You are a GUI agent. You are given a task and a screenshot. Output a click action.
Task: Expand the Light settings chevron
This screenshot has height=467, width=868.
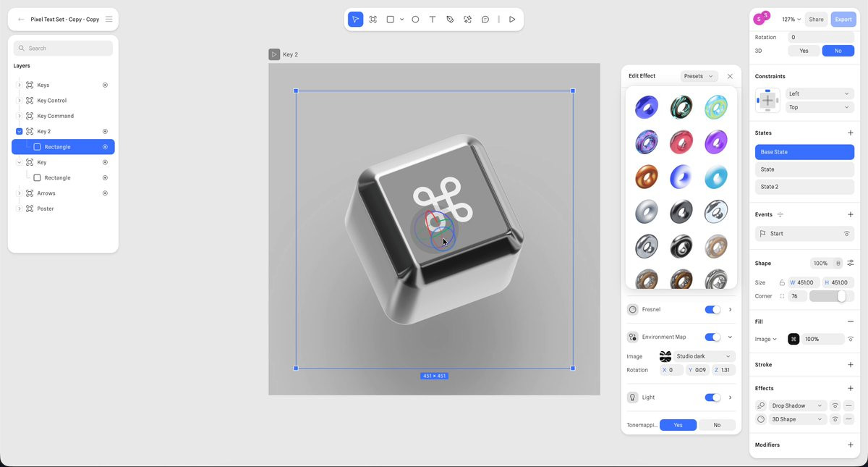(730, 397)
